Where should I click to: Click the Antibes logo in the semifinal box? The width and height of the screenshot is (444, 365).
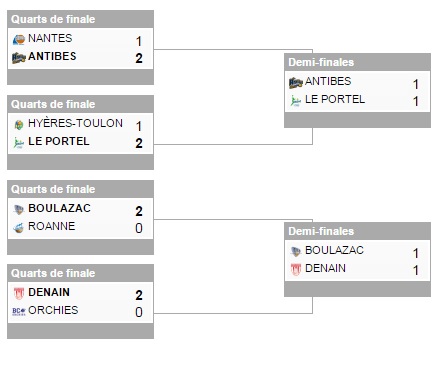296,83
